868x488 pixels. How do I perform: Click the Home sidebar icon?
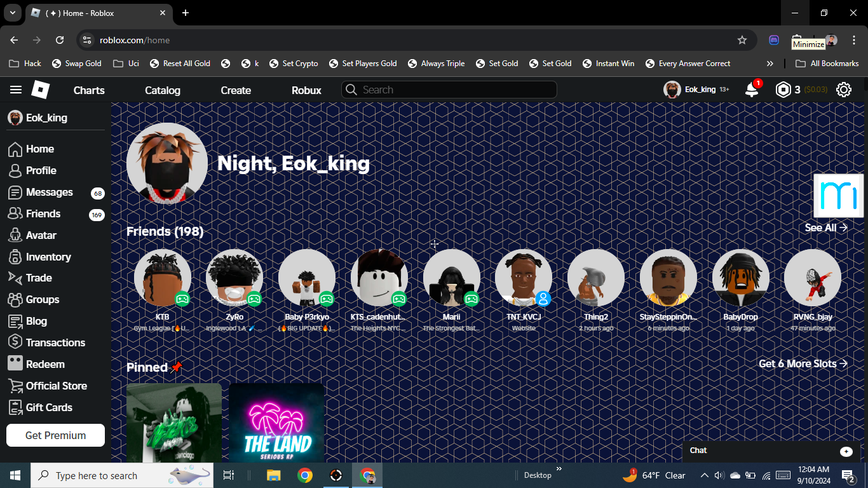tap(15, 149)
